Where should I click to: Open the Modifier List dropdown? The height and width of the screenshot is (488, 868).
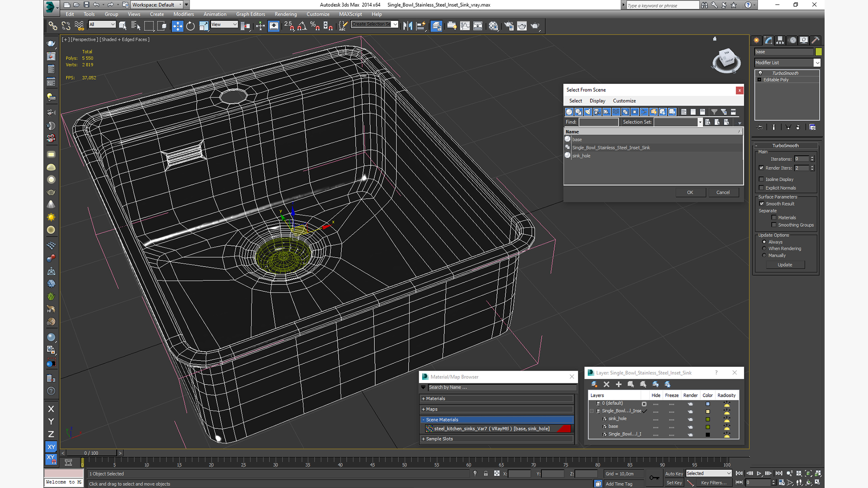787,63
